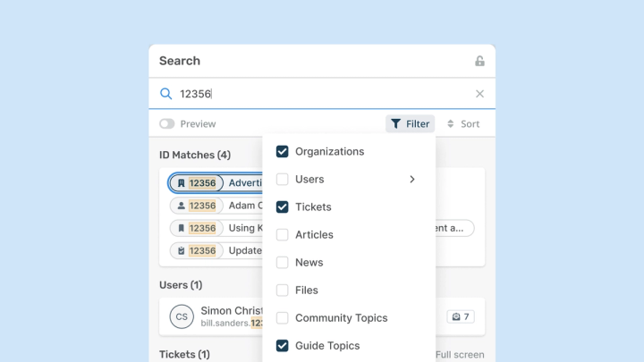Check the Articles checkbox
644x362 pixels.
[283, 235]
